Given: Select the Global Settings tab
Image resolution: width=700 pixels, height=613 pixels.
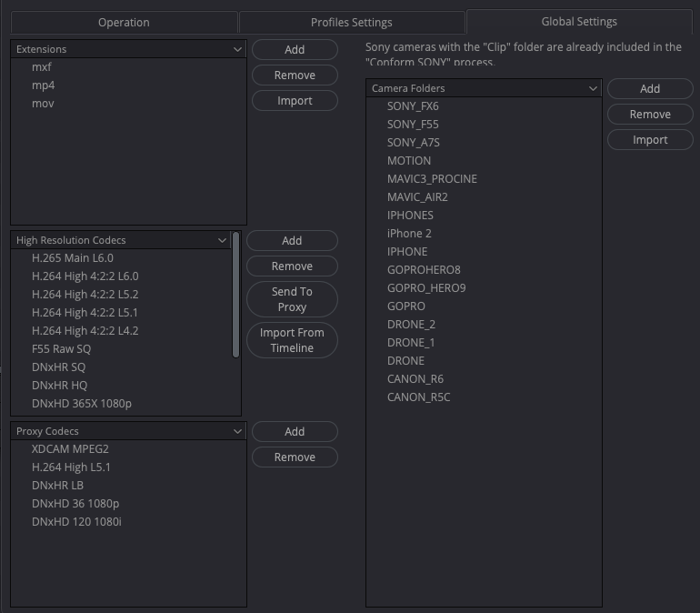Looking at the screenshot, I should (578, 22).
